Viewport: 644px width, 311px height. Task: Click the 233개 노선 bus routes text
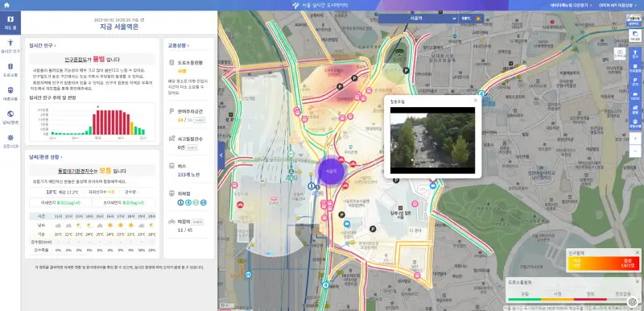189,175
